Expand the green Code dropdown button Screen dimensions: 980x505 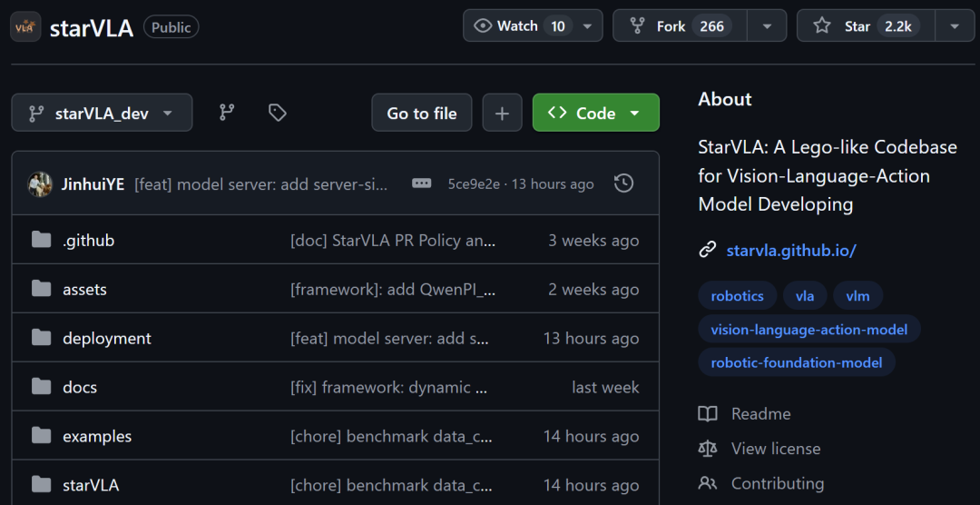pos(595,113)
